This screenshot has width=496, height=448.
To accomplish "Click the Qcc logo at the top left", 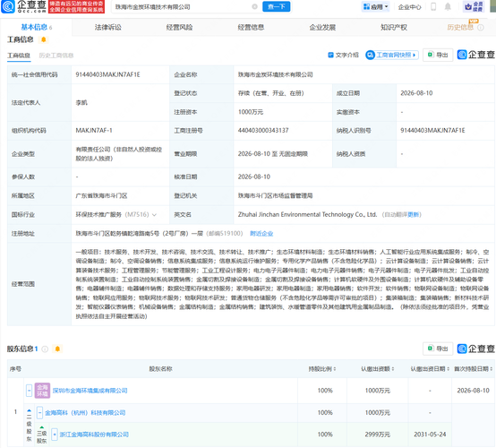I will point(23,6).
